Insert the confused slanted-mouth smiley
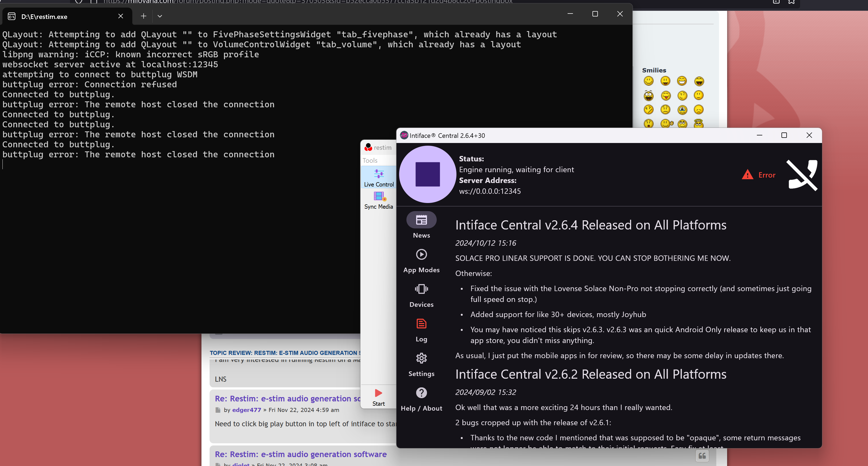Image resolution: width=868 pixels, height=466 pixels. click(x=648, y=109)
